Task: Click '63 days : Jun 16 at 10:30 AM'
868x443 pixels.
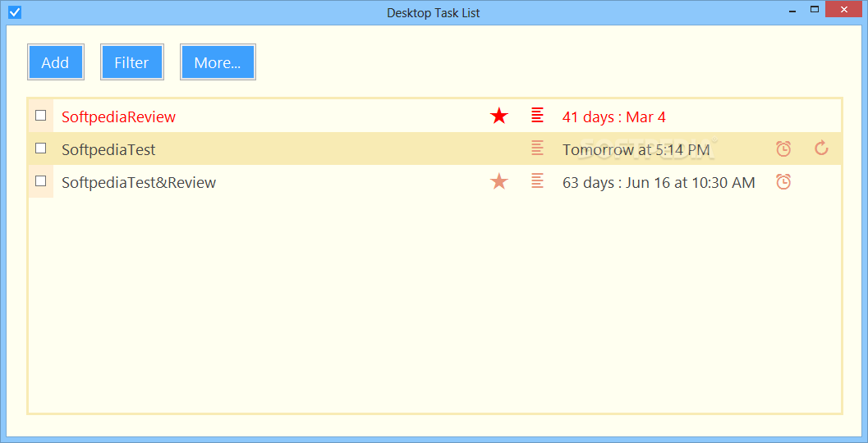Action: 659,182
